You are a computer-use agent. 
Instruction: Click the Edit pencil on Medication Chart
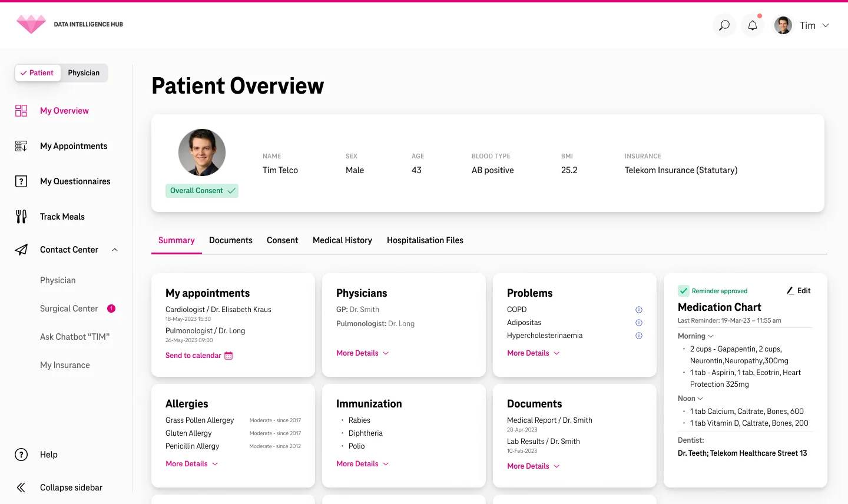pos(799,291)
